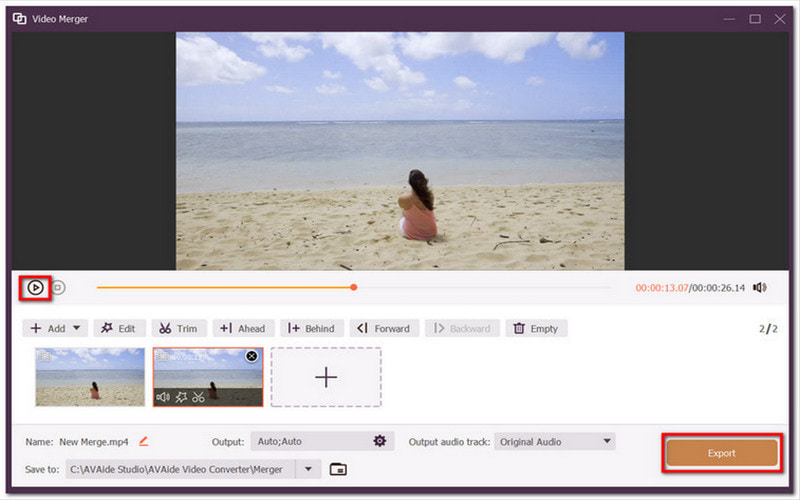Image resolution: width=800 pixels, height=500 pixels.
Task: Mute audio with the speaker icon
Action: pos(760,288)
